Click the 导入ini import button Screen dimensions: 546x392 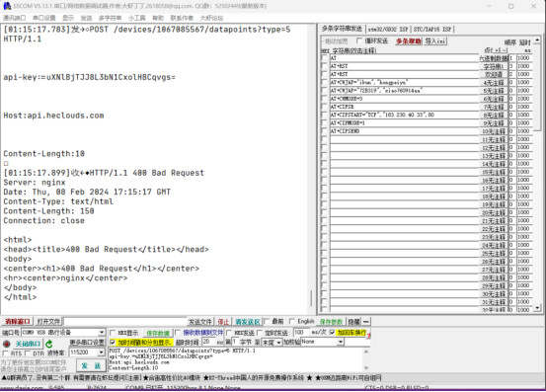click(x=435, y=41)
